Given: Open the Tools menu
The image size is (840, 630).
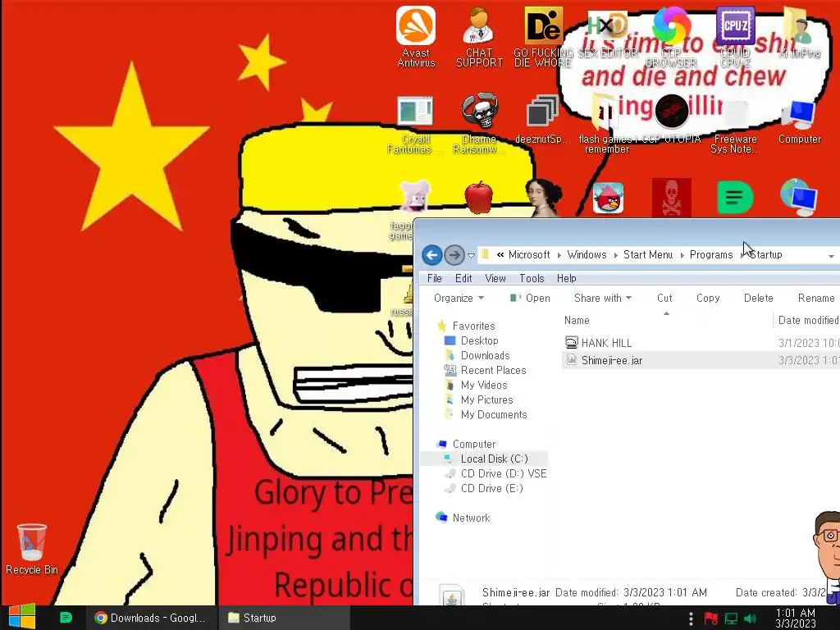Looking at the screenshot, I should (x=532, y=278).
